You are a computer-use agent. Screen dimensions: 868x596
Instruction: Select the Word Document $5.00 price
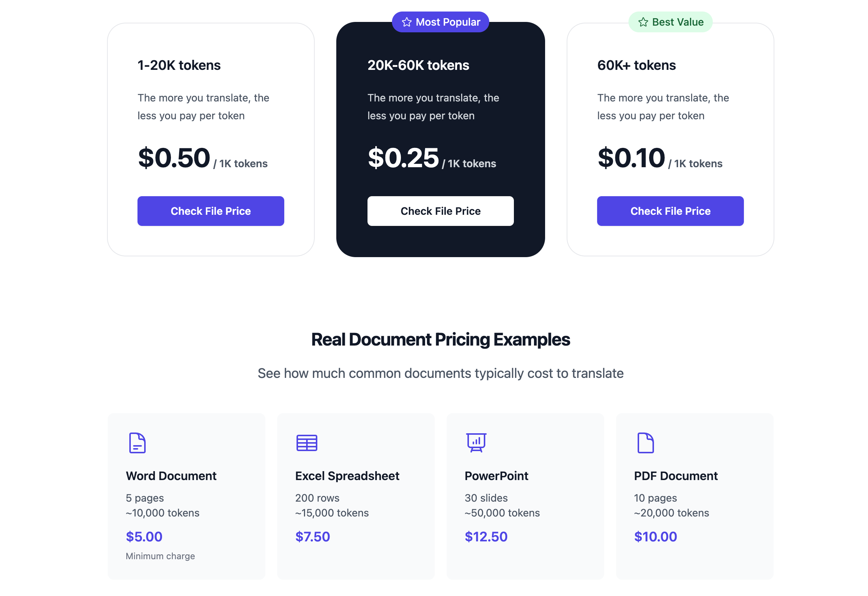tap(144, 537)
